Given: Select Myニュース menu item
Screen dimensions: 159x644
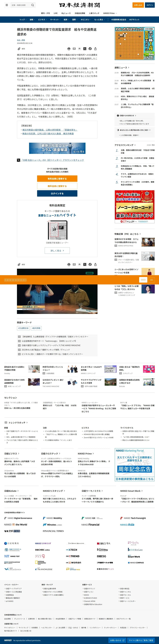Looking at the screenshot, I should click(66, 13).
